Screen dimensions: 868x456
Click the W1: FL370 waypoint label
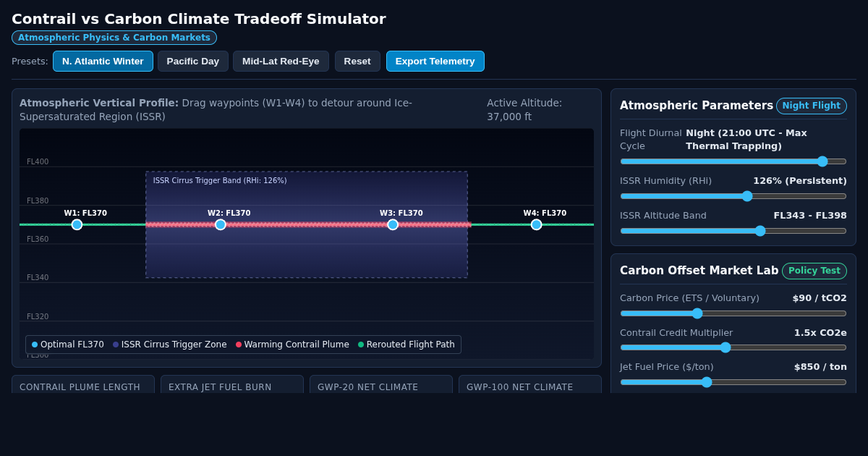[x=85, y=214]
